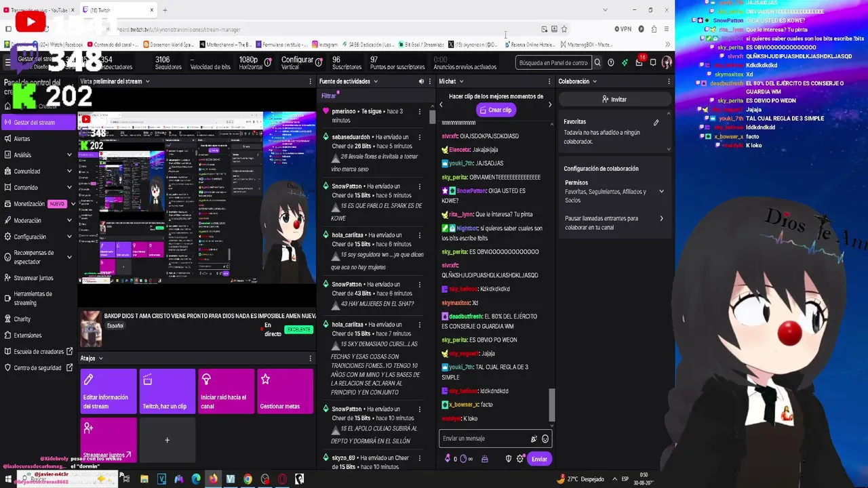
Task: Mute the activity feed sound speaker icon
Action: 421,81
